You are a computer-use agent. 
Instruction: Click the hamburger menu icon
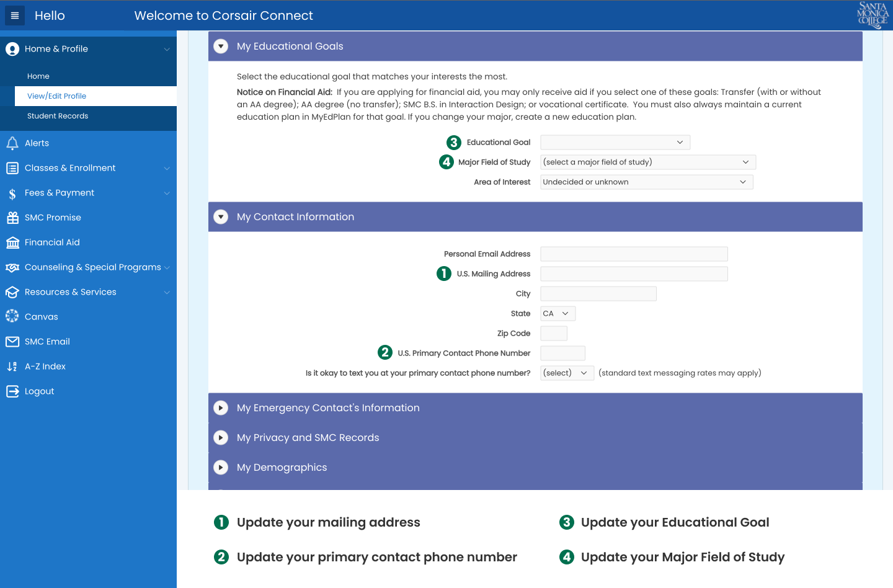15,16
